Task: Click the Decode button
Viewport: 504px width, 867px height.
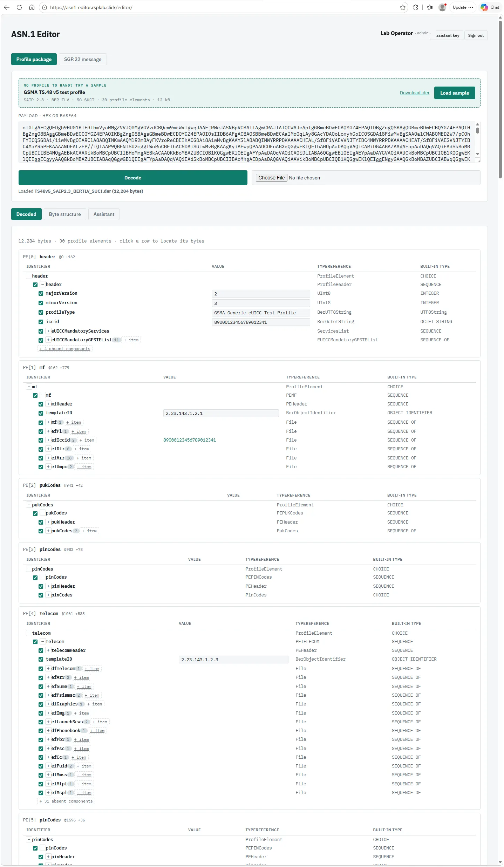Action: 133,178
